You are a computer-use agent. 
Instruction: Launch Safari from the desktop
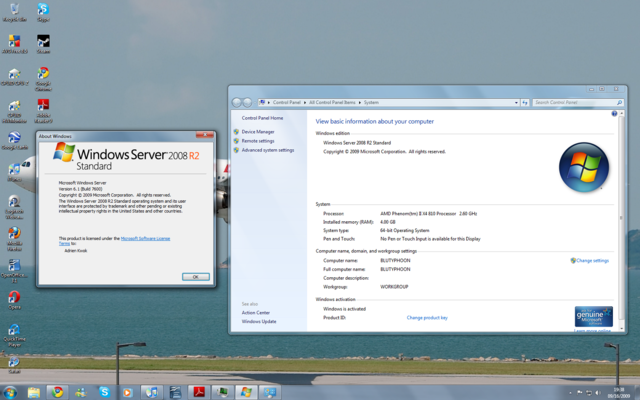[x=14, y=364]
